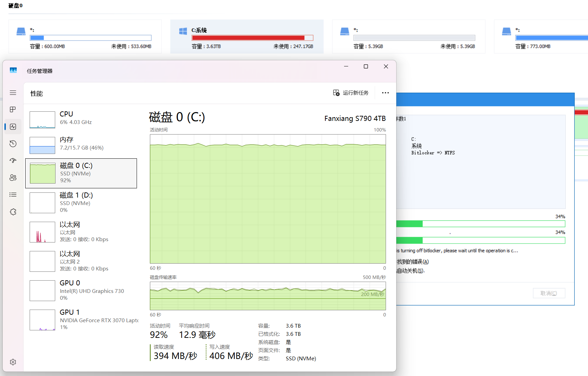This screenshot has height=376, width=588.
Task: Open the Startup apps icon in sidebar
Action: pyautogui.click(x=13, y=160)
